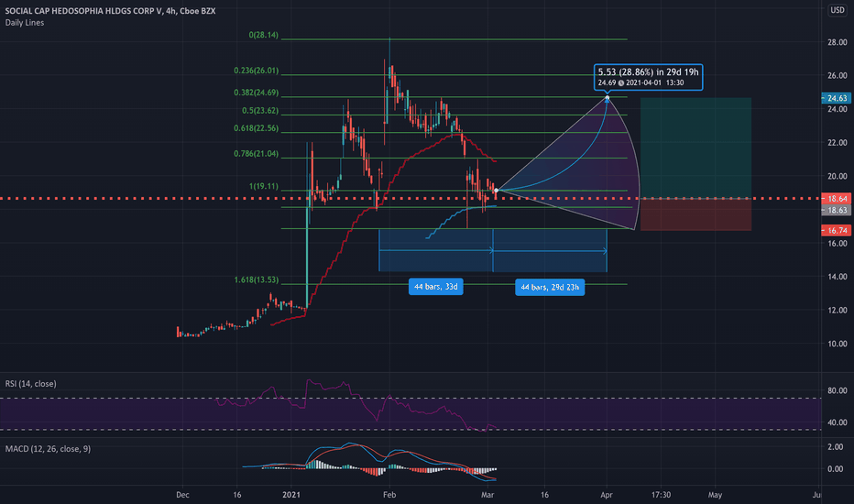Click the 40.00 RSI scale label
The width and height of the screenshot is (854, 504).
pos(838,422)
